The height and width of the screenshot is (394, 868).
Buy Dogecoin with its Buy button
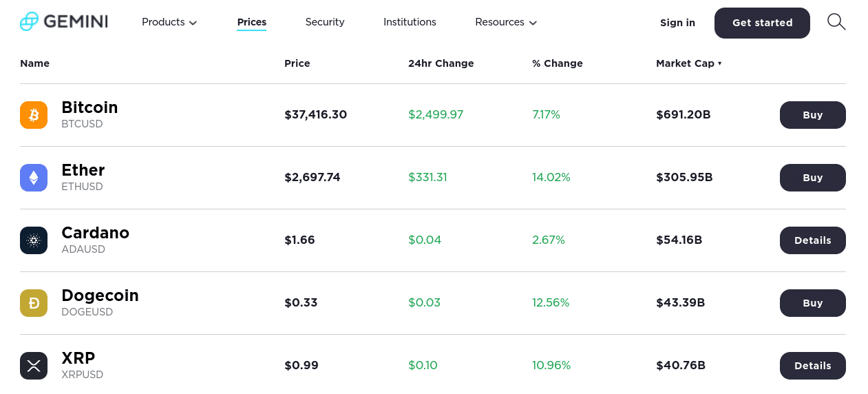click(812, 303)
